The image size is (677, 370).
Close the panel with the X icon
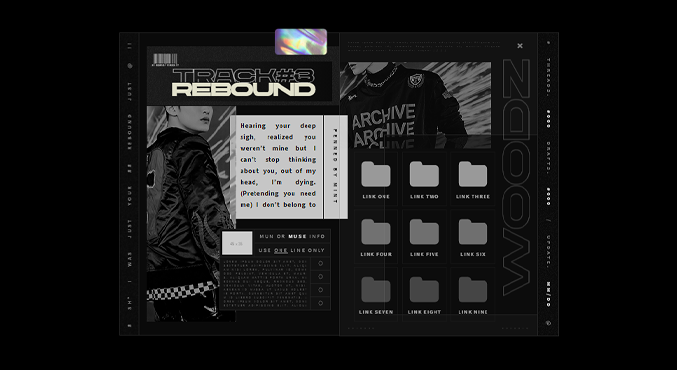(x=520, y=45)
